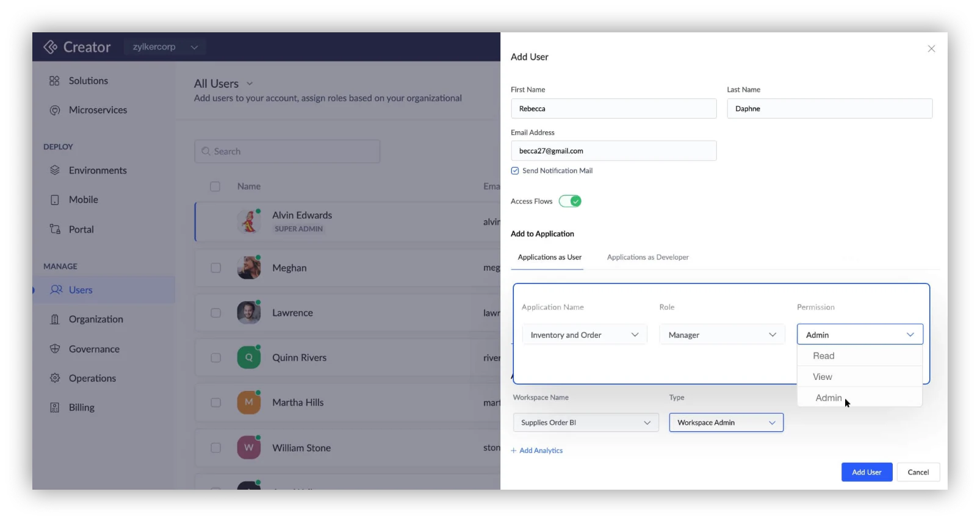Click the name Alvin Edwards
980x522 pixels.
pyautogui.click(x=302, y=215)
